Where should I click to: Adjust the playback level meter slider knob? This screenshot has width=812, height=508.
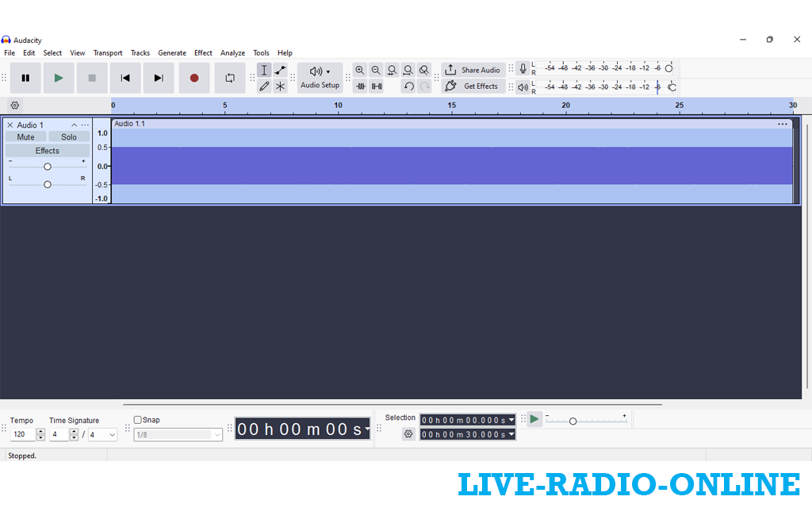click(x=672, y=87)
